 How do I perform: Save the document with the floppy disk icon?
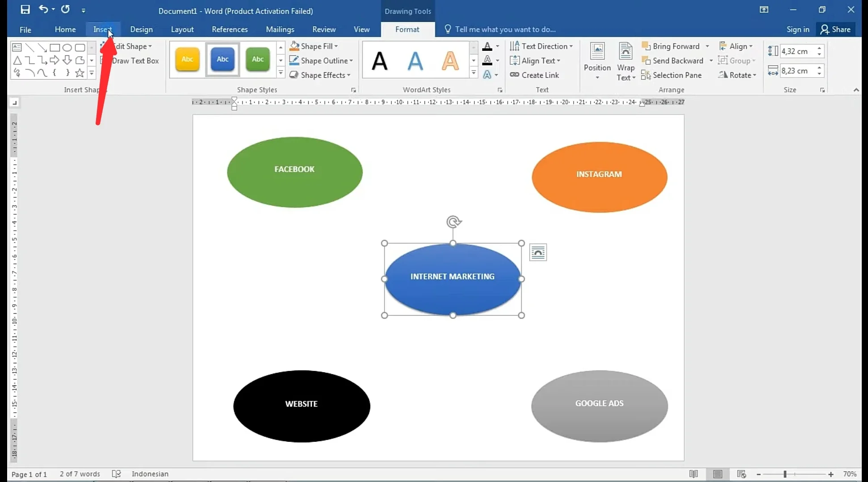click(25, 9)
